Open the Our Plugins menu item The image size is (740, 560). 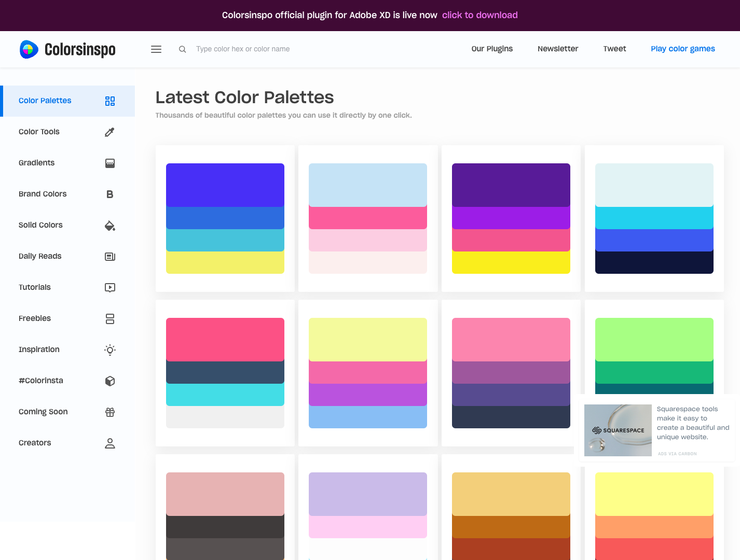click(x=492, y=49)
